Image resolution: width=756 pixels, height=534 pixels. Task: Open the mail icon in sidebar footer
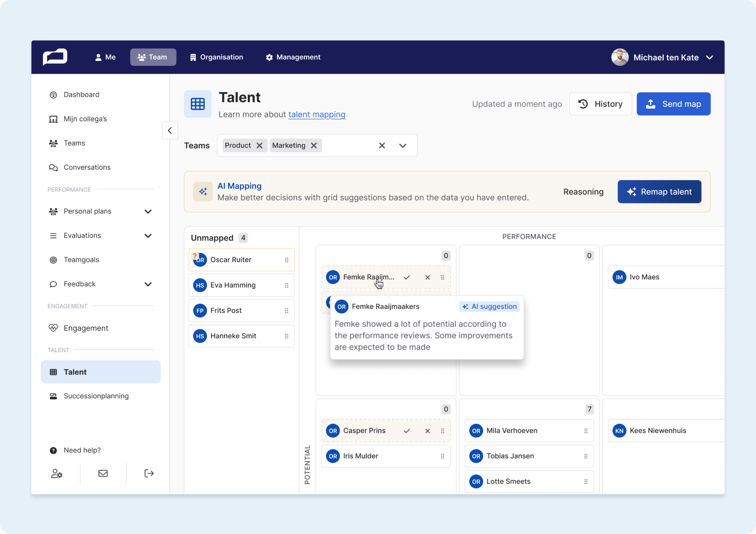click(x=103, y=474)
